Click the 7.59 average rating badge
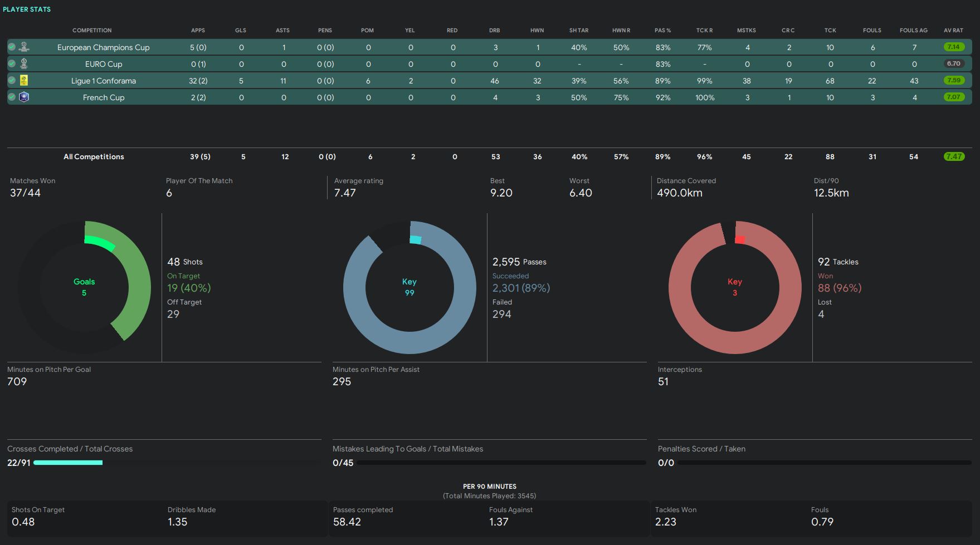 [x=953, y=80]
